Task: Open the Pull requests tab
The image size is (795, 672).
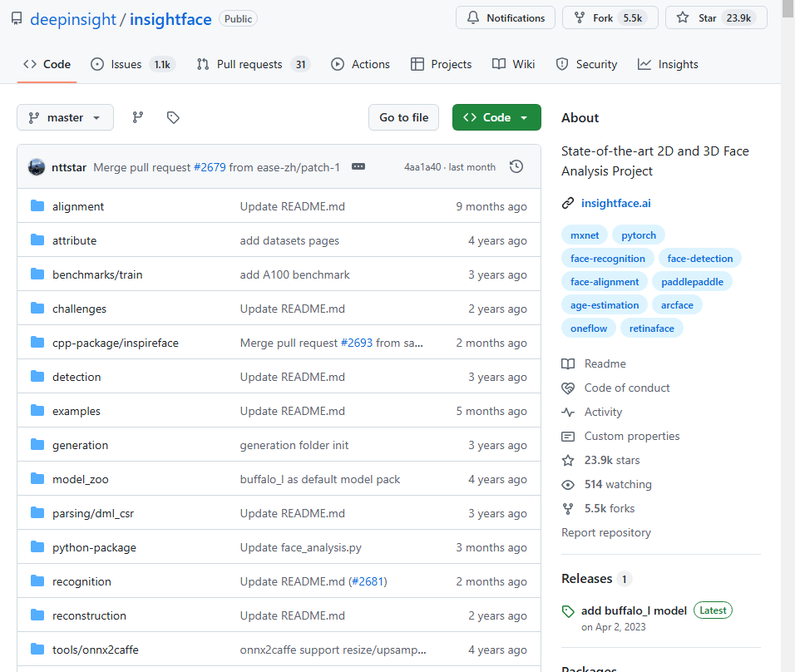Action: coord(254,64)
